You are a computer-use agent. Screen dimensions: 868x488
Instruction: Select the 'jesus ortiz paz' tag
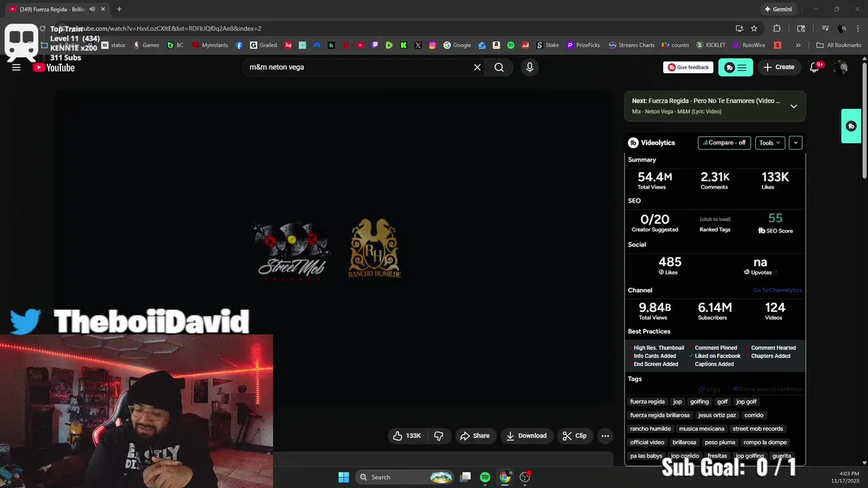717,415
